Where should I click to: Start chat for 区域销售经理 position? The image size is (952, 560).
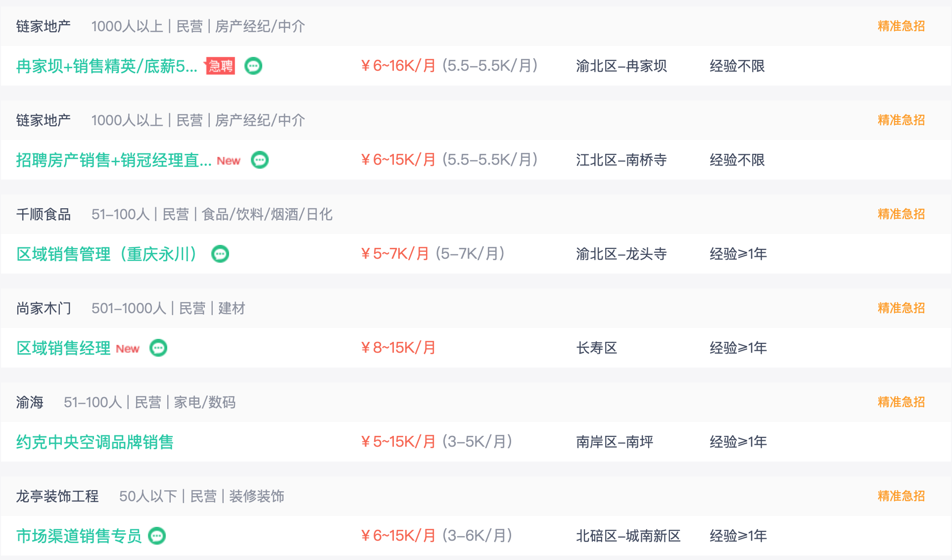[158, 348]
